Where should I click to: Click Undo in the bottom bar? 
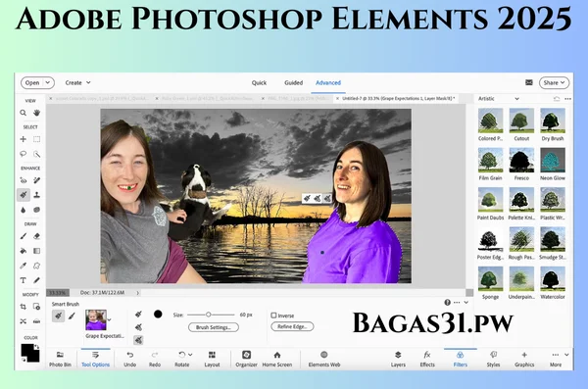click(x=129, y=359)
